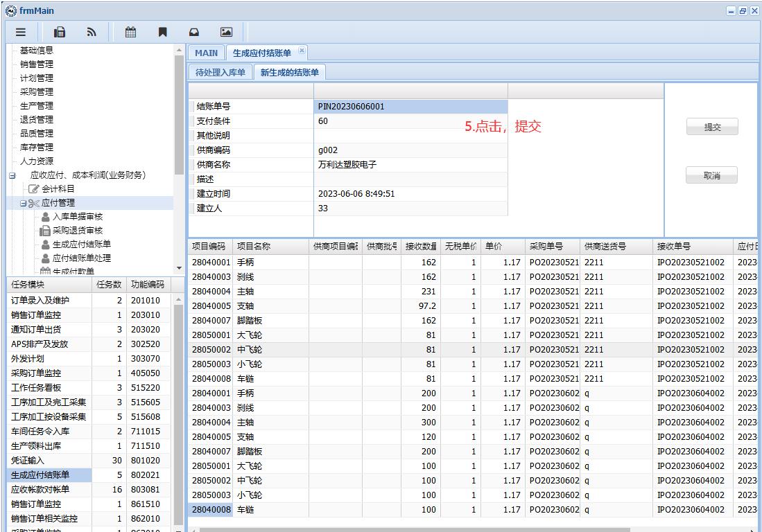Click the navigation tree scroll-down arrow
The height and width of the screenshot is (532, 762).
point(179,269)
